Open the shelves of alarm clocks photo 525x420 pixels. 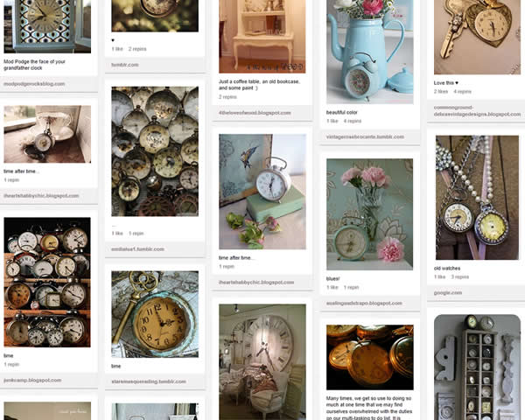coord(47,282)
